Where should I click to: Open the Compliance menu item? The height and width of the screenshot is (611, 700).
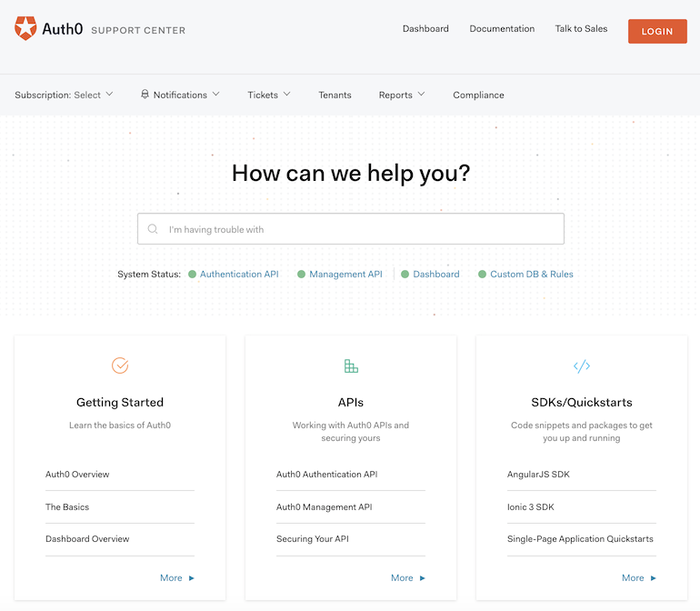pos(478,95)
